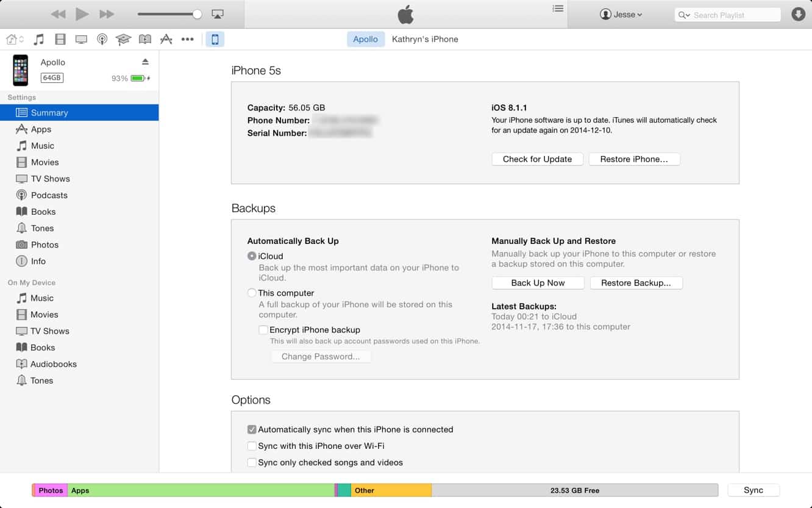This screenshot has width=812, height=508.
Task: Click the Other segment of storage bar
Action: [391, 490]
